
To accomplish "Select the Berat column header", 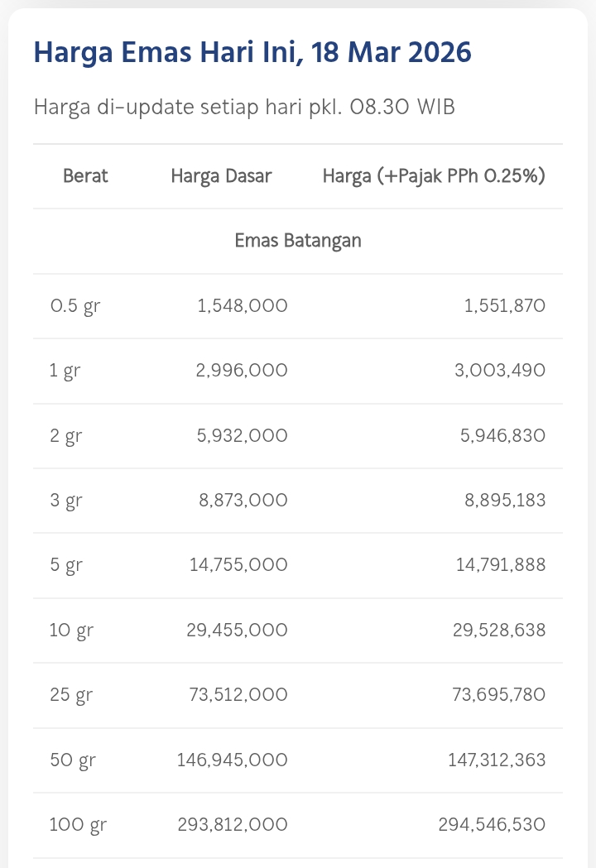I will coord(85,176).
